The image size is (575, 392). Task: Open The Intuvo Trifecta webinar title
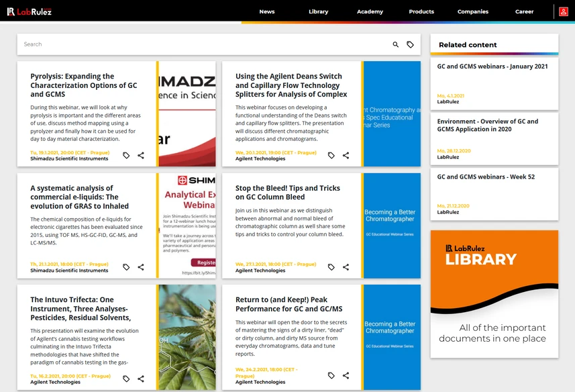click(x=81, y=309)
